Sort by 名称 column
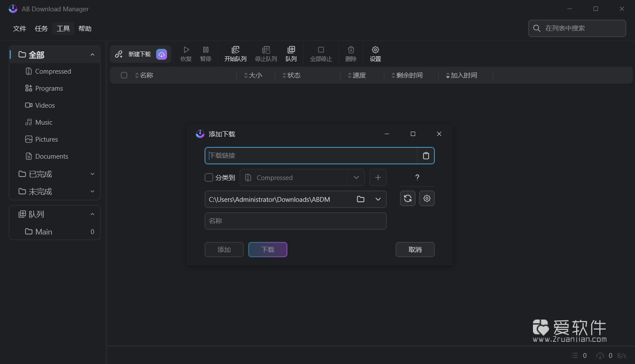This screenshot has width=635, height=364. click(x=144, y=75)
